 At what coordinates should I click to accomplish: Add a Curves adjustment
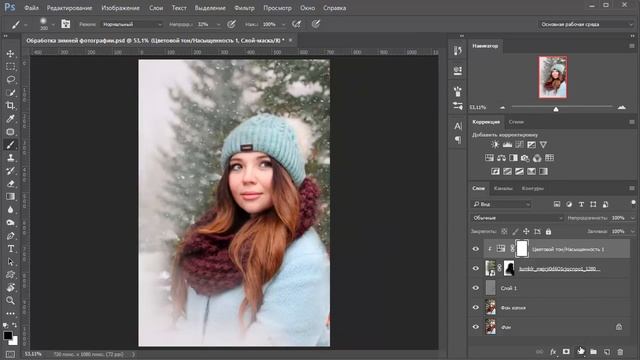519,144
